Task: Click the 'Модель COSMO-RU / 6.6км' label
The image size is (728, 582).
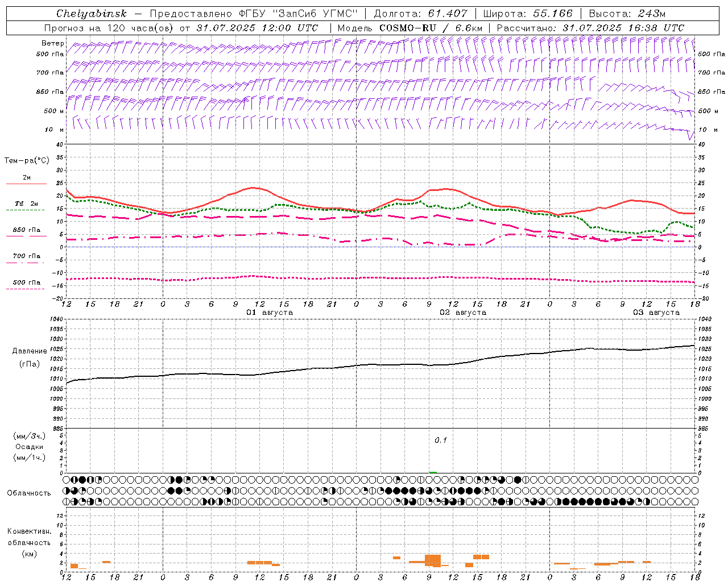Action: click(410, 28)
